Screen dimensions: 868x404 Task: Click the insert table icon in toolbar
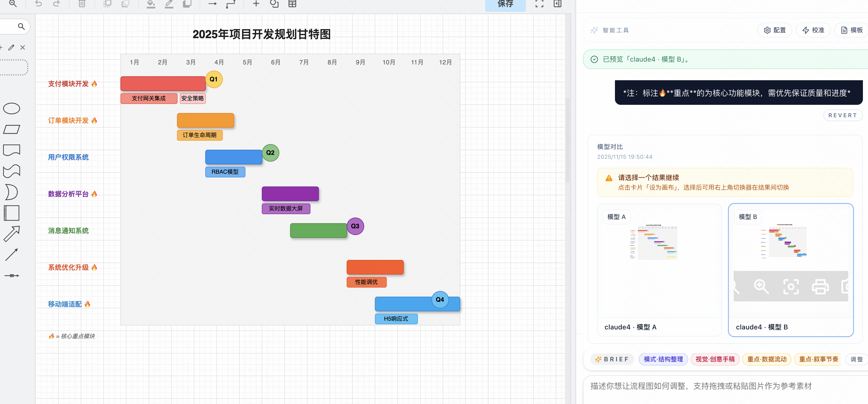tap(292, 4)
